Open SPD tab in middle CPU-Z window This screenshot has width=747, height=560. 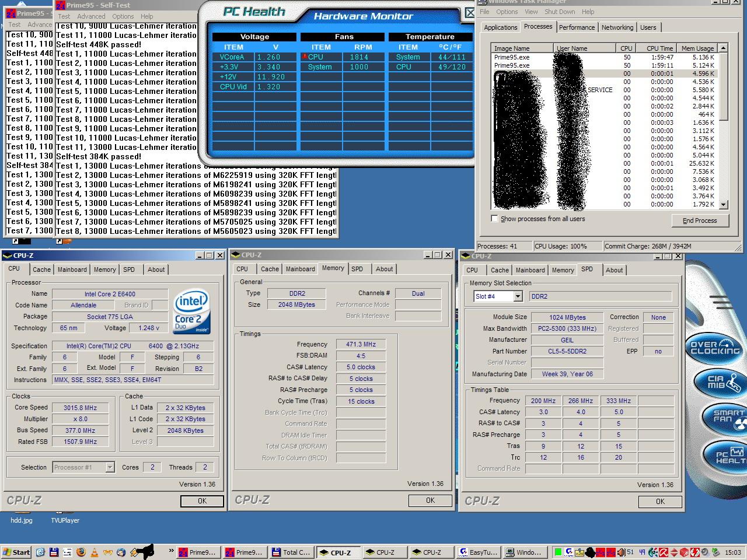click(x=357, y=269)
